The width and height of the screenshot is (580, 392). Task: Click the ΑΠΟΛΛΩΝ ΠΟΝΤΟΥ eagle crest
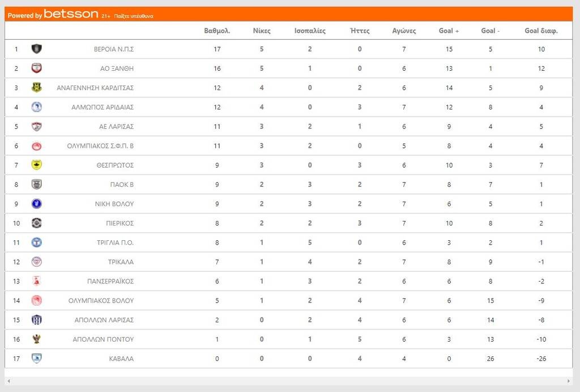click(x=37, y=339)
